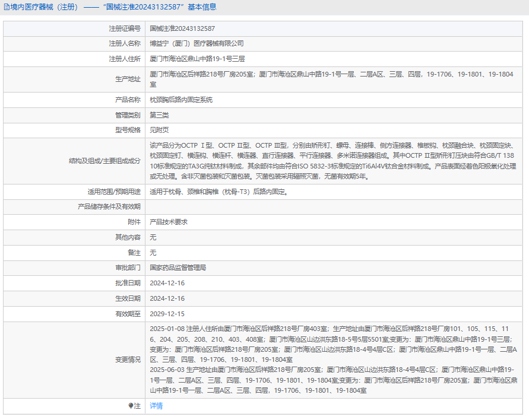This screenshot has height=420, width=529.
Task: Click the 产品名称 label
Action: coord(128,100)
